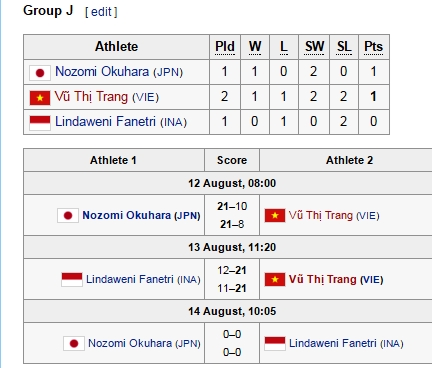Open the Group J edit link
Viewport: 432px width, 368px height.
(x=101, y=12)
